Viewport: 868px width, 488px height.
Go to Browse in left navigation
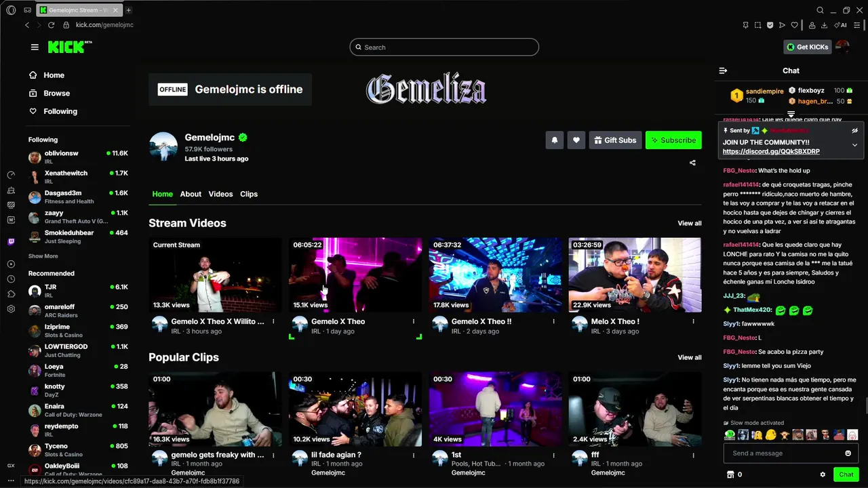tap(56, 93)
